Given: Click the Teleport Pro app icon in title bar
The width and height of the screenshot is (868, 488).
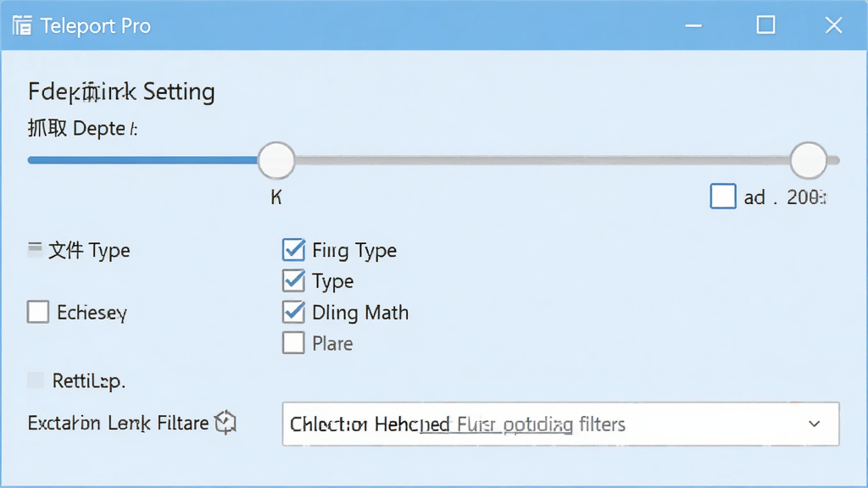Looking at the screenshot, I should pos(22,25).
